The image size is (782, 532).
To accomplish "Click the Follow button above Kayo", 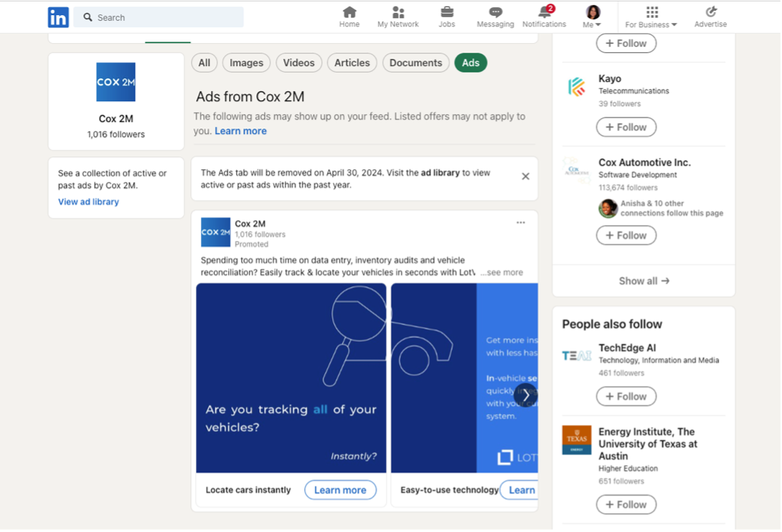I will (x=626, y=44).
